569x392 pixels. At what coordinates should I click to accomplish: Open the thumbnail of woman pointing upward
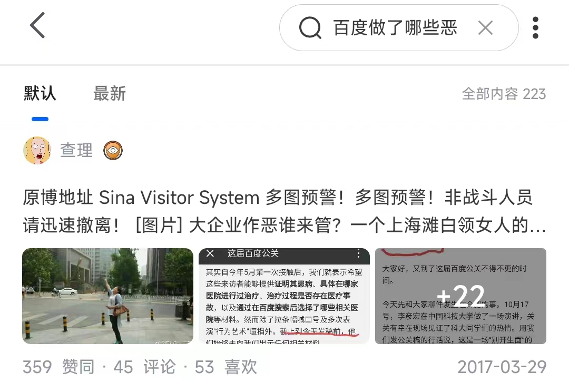tap(108, 296)
